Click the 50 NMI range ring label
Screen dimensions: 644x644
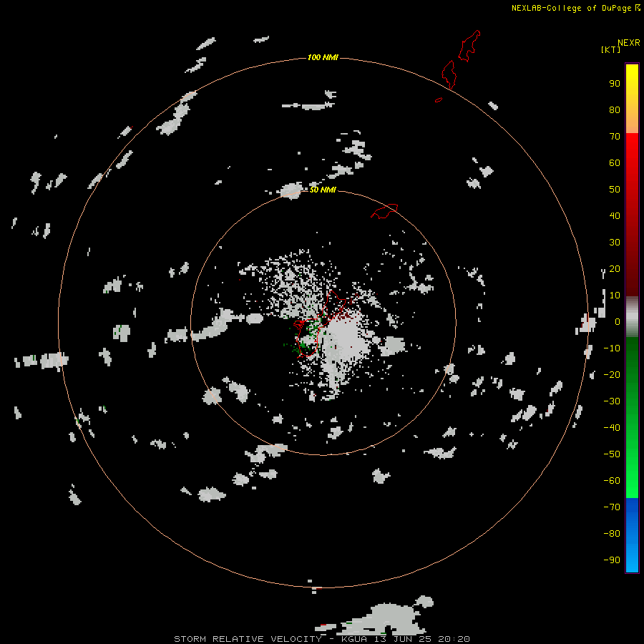323,190
